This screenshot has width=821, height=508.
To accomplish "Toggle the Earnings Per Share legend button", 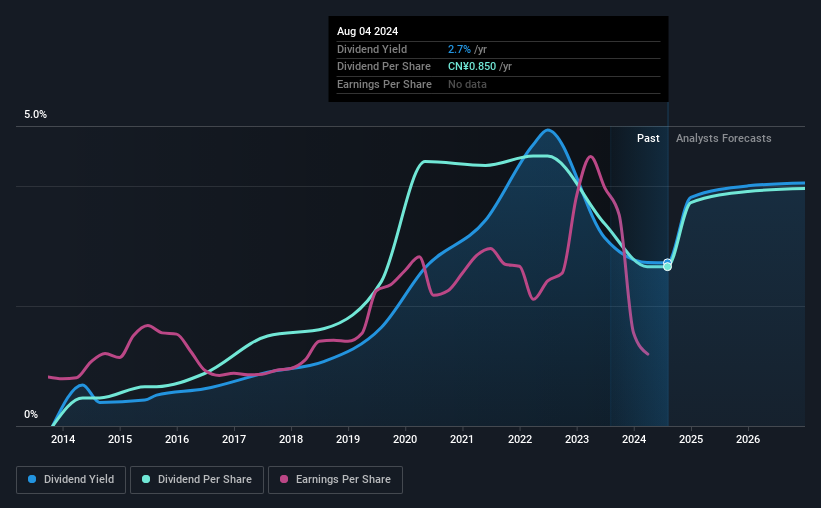I will click(336, 480).
